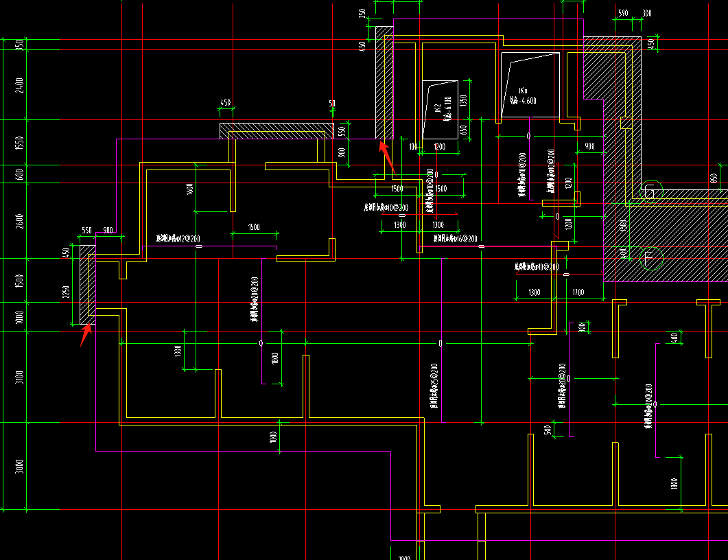Select the 3000 dimension on the left axis
Image resolution: width=728 pixels, height=560 pixels.
[x=19, y=466]
